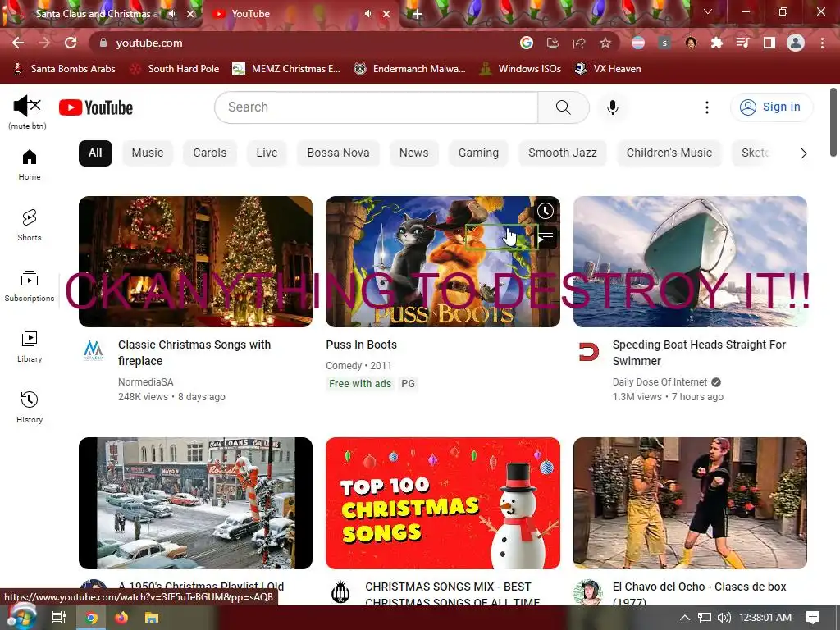Start voice search with microphone icon

point(612,107)
